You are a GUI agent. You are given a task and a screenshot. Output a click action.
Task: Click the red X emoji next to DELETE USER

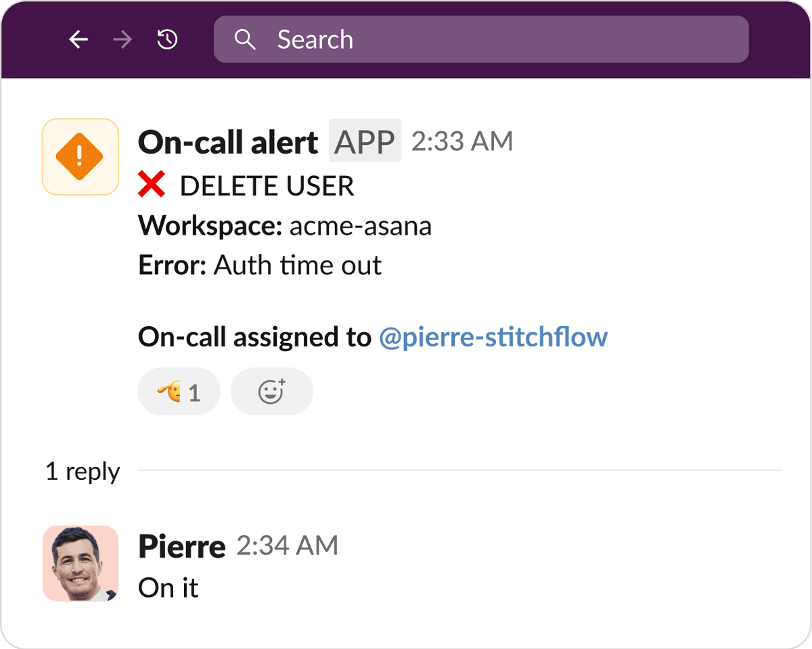(x=152, y=185)
